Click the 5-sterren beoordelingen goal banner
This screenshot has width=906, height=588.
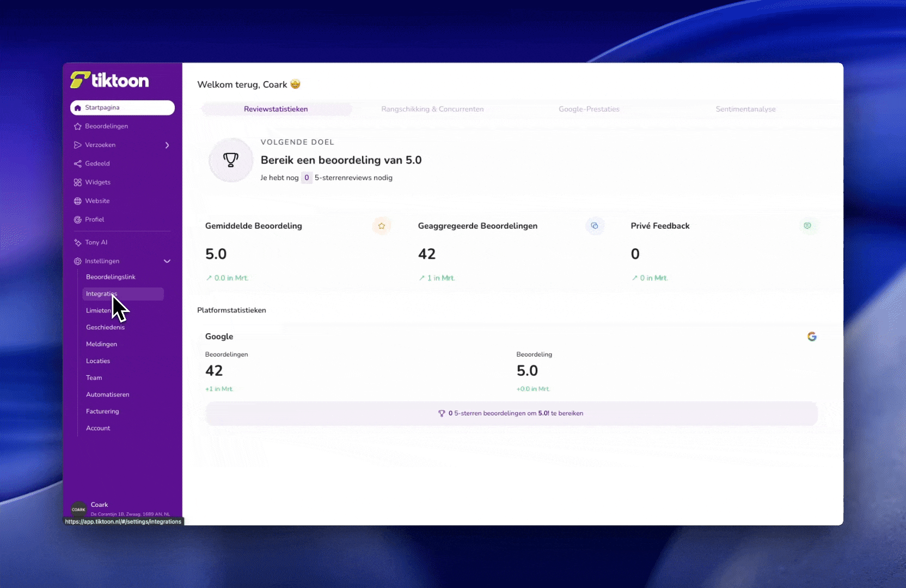click(511, 413)
